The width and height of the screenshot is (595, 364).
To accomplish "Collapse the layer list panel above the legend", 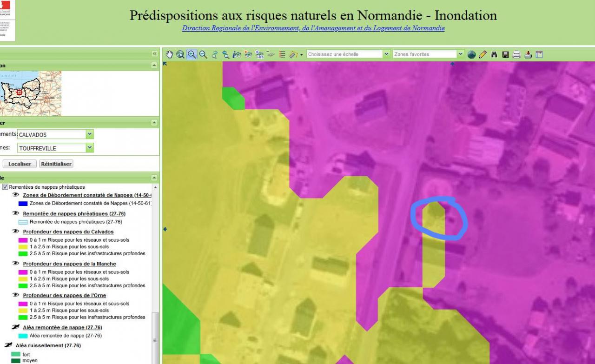I will [x=154, y=178].
